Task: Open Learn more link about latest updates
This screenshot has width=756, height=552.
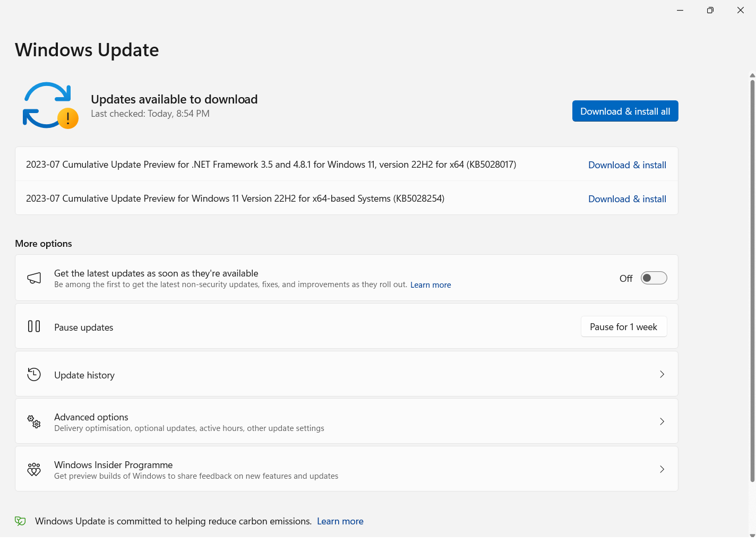Action: (431, 285)
